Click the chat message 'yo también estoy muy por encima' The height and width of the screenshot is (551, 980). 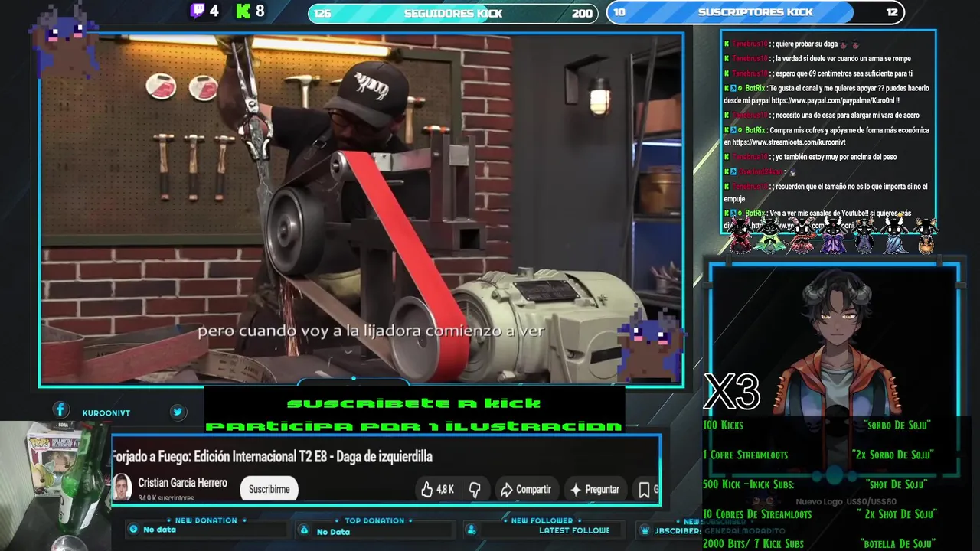click(x=835, y=157)
